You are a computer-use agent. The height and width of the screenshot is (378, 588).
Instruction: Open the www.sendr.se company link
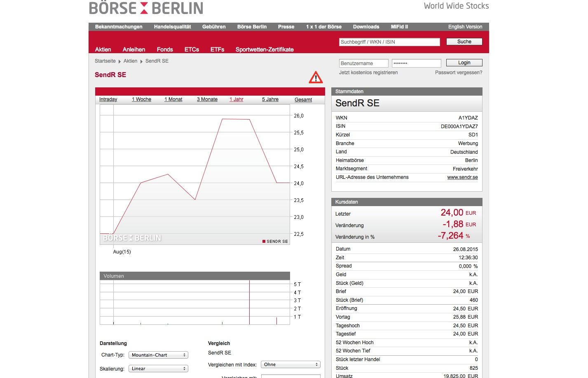(x=462, y=177)
